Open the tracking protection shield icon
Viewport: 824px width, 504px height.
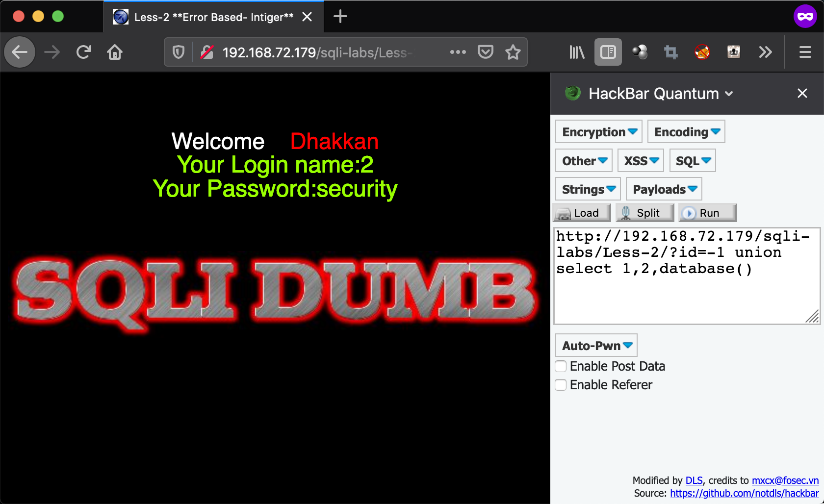point(179,52)
